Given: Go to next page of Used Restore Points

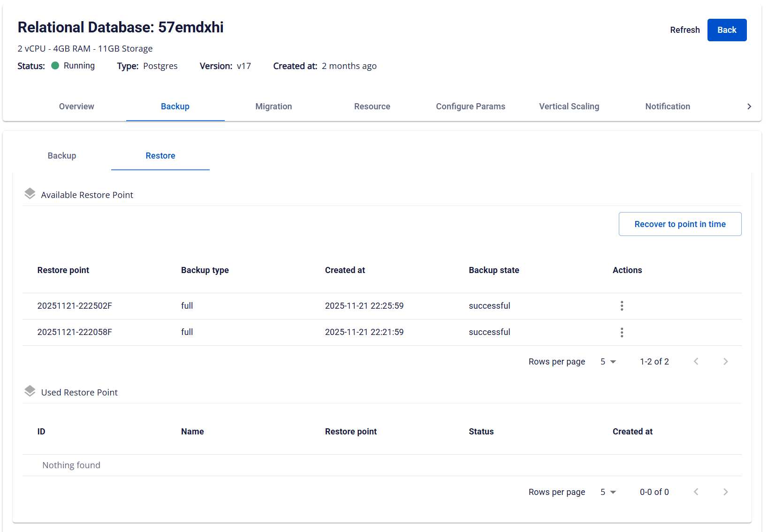Looking at the screenshot, I should pos(725,492).
